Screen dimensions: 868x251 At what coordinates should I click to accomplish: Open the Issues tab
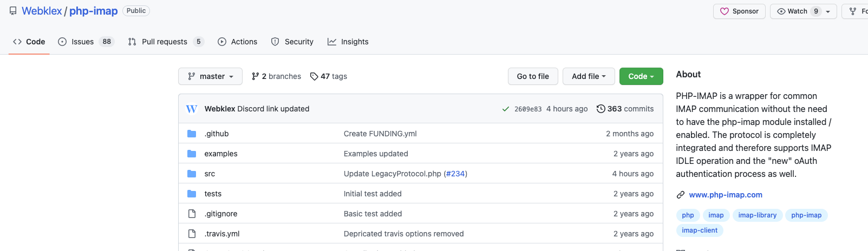(86, 42)
